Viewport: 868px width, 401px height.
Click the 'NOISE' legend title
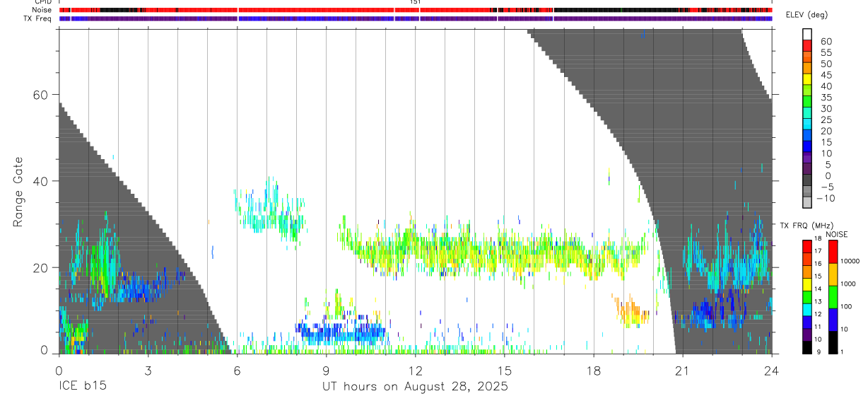[836, 234]
